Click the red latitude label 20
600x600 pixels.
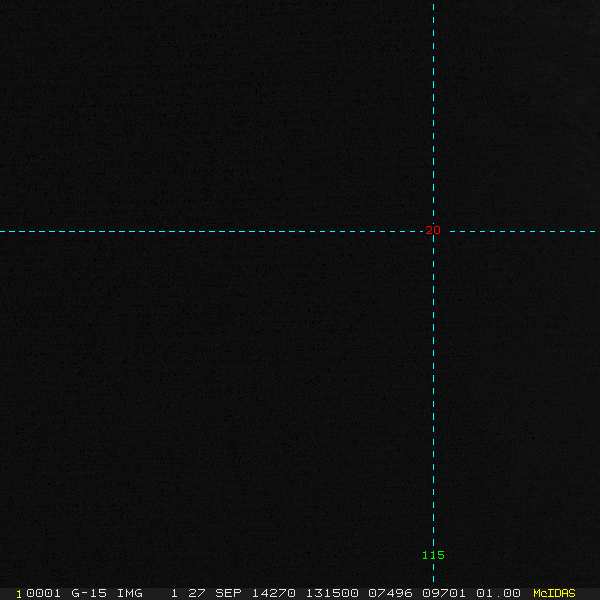[x=433, y=230]
